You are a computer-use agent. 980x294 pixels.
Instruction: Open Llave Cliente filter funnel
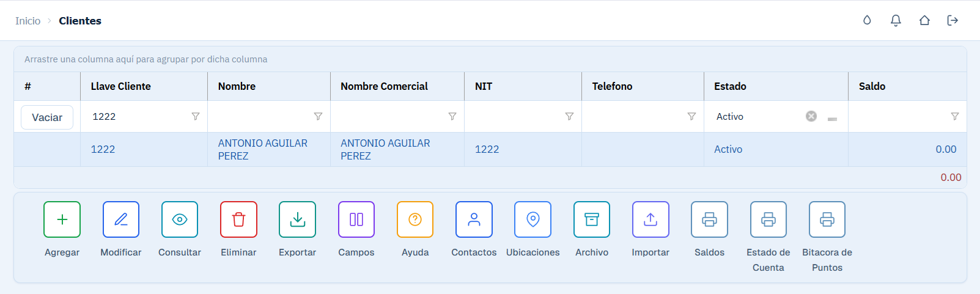[196, 116]
